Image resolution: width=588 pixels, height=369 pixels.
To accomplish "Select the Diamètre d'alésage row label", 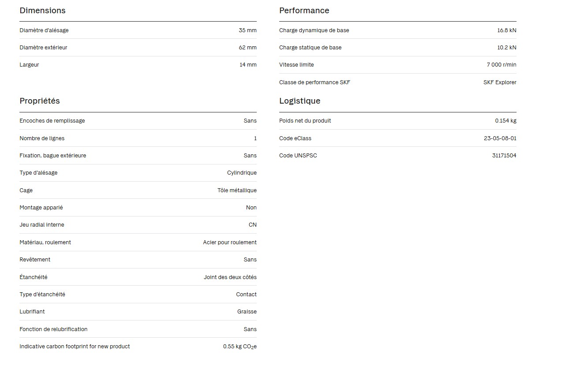I will tap(44, 30).
